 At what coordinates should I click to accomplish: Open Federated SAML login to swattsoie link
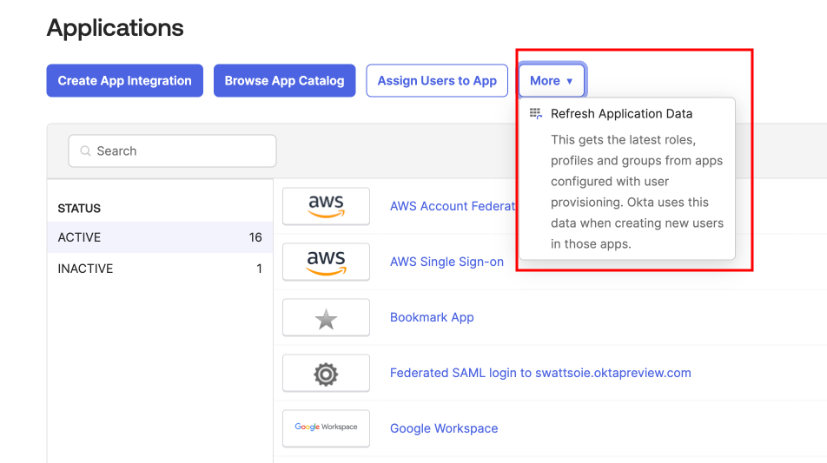point(540,373)
